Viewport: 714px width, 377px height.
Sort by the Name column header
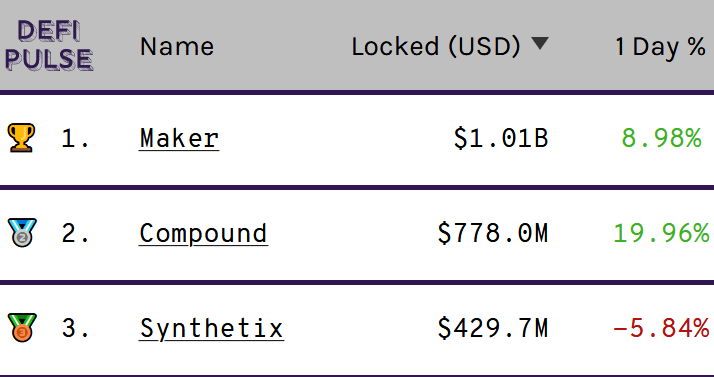pyautogui.click(x=177, y=46)
